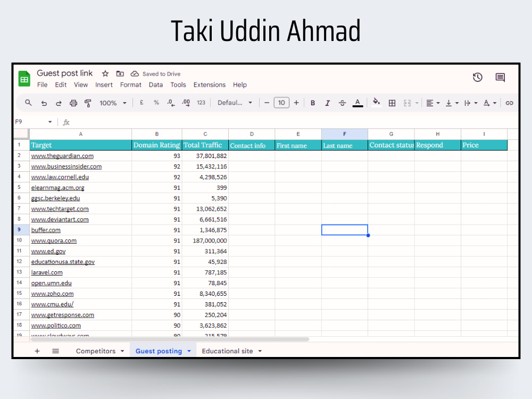Viewport: 532px width, 399px height.
Task: Open the www.politico.com link
Action: tap(56, 326)
